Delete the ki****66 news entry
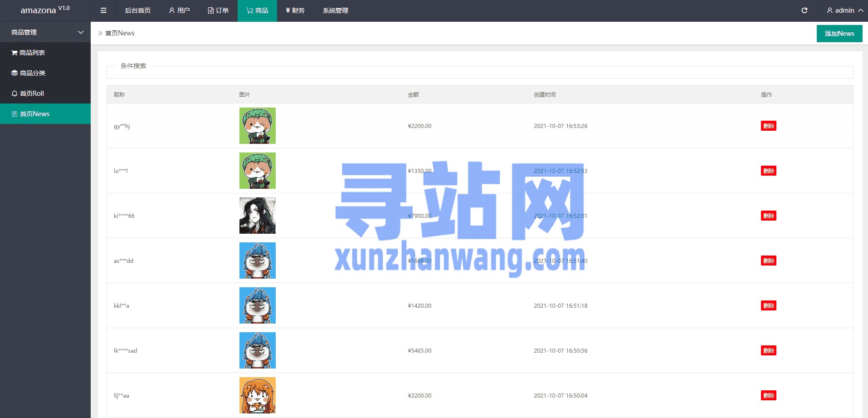Image resolution: width=868 pixels, height=418 pixels. click(x=768, y=216)
